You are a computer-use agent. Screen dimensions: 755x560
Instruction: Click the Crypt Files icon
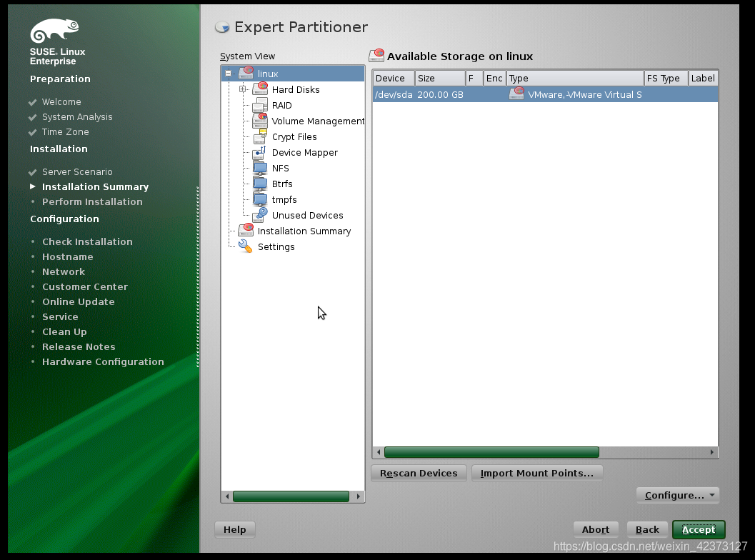point(260,136)
